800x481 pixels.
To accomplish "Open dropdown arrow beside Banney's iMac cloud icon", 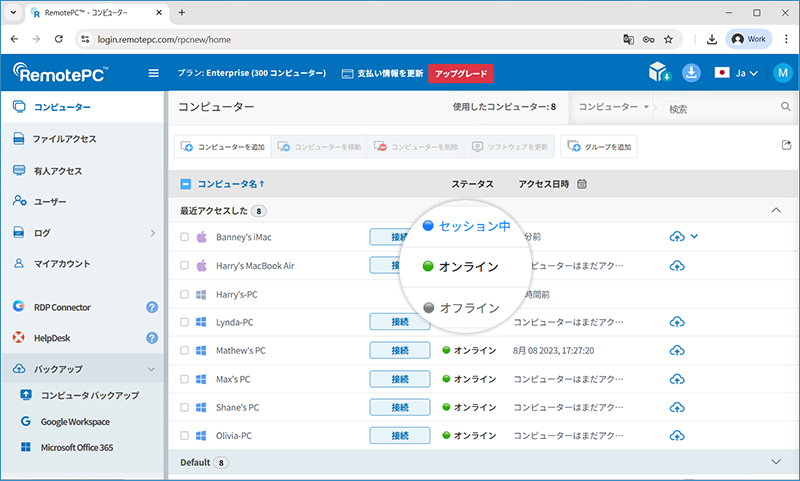I will point(694,236).
